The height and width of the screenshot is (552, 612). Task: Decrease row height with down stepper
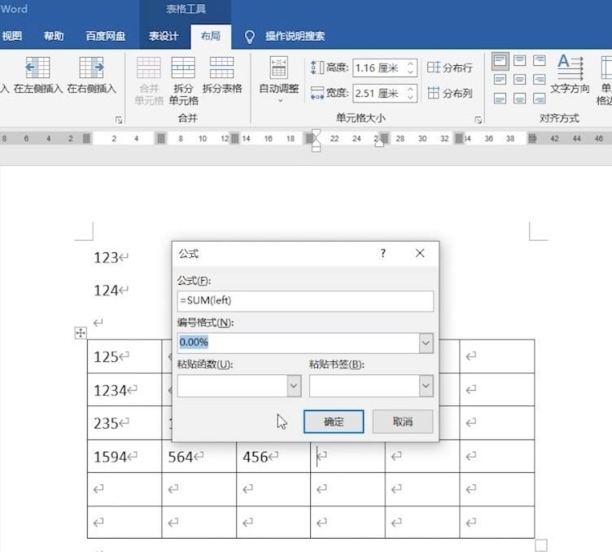(x=410, y=72)
